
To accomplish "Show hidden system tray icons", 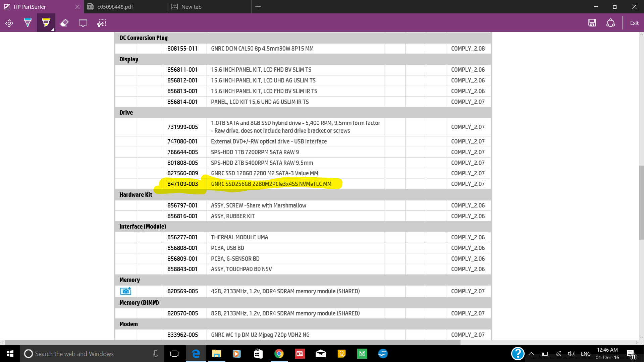I will click(531, 354).
